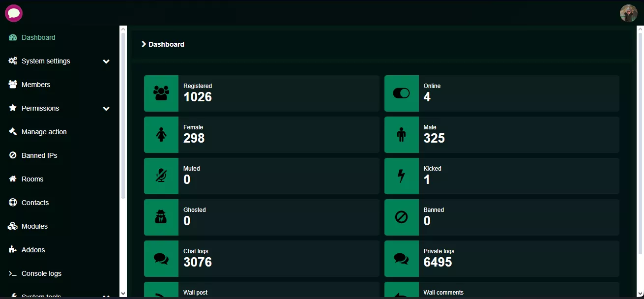Select the Male figure icon tile
Screen dimensions: 644x299
[402, 135]
